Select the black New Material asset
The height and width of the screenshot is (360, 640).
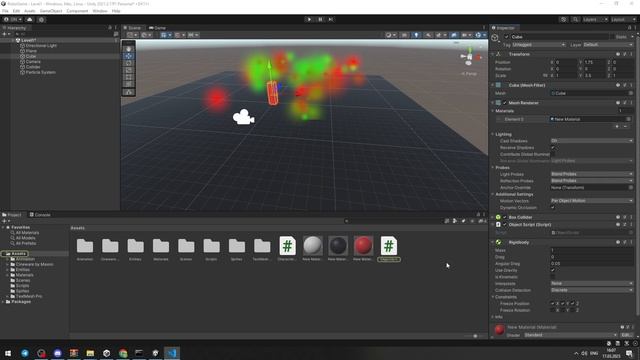pyautogui.click(x=338, y=248)
